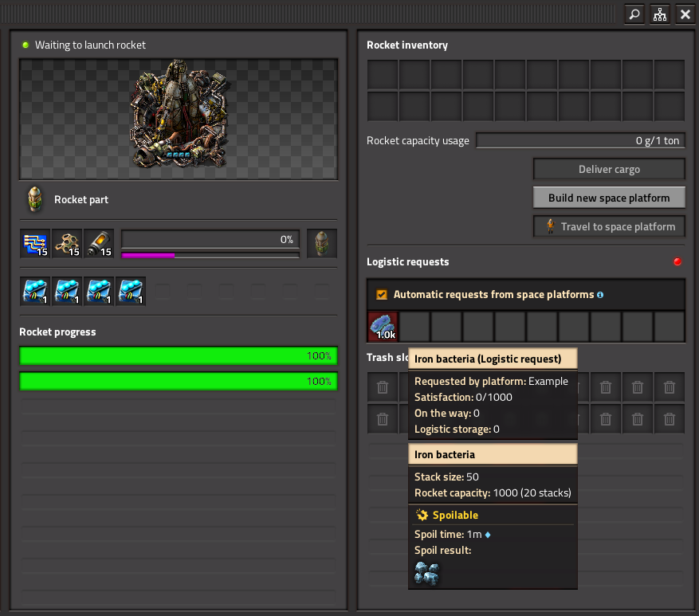Click Build new space platform

click(x=609, y=198)
